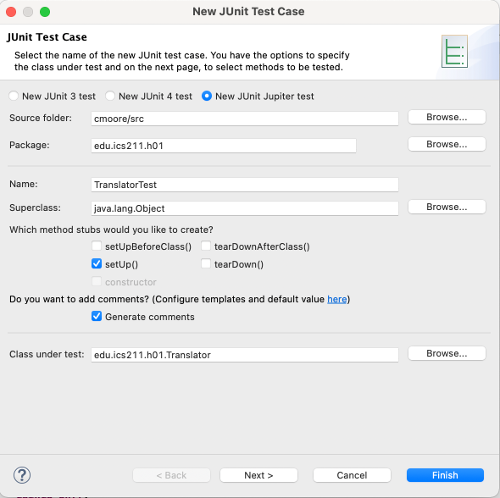Click the JUnit test case wizard icon

(x=454, y=52)
